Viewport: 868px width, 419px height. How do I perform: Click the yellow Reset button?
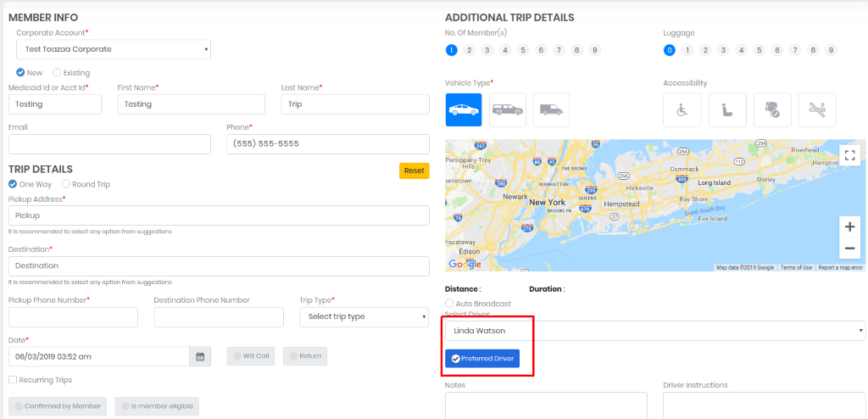click(414, 170)
